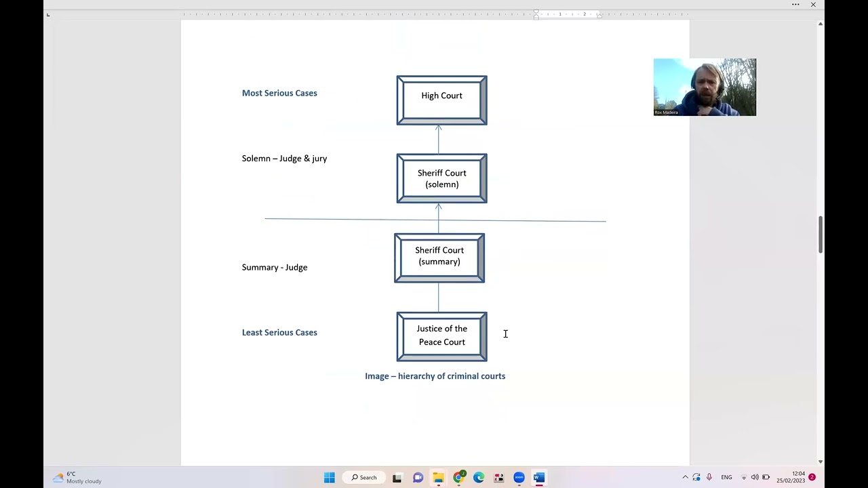This screenshot has height=488, width=868.
Task: Open the Windows Start menu
Action: (x=330, y=477)
